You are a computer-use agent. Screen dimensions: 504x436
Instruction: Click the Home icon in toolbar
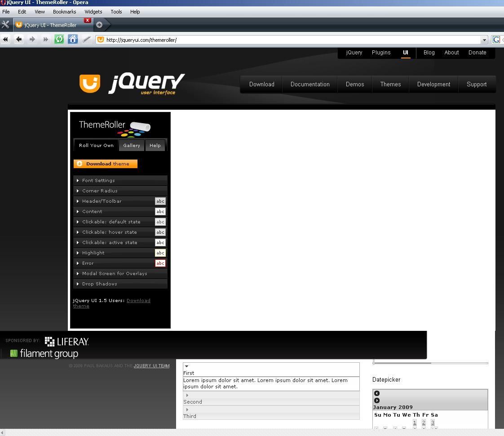pyautogui.click(x=73, y=40)
